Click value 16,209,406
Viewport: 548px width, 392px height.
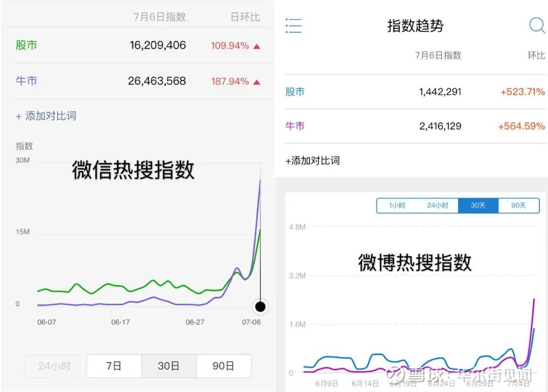158,45
